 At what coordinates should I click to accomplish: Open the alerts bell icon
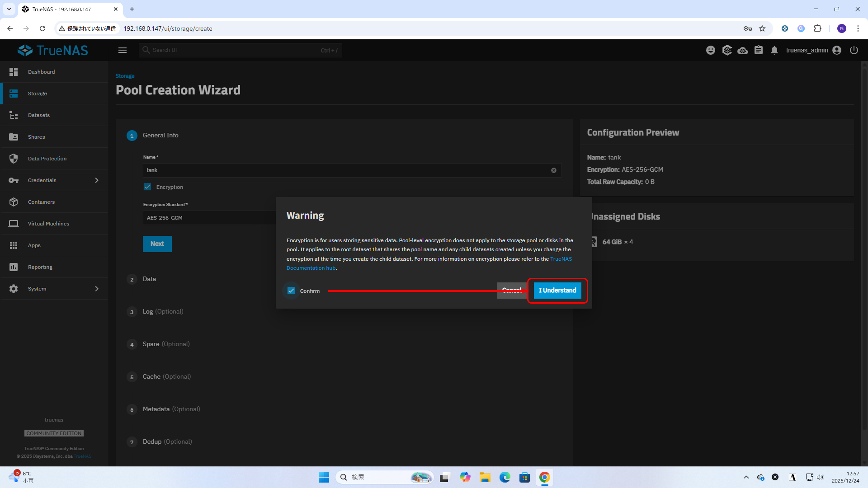click(774, 50)
